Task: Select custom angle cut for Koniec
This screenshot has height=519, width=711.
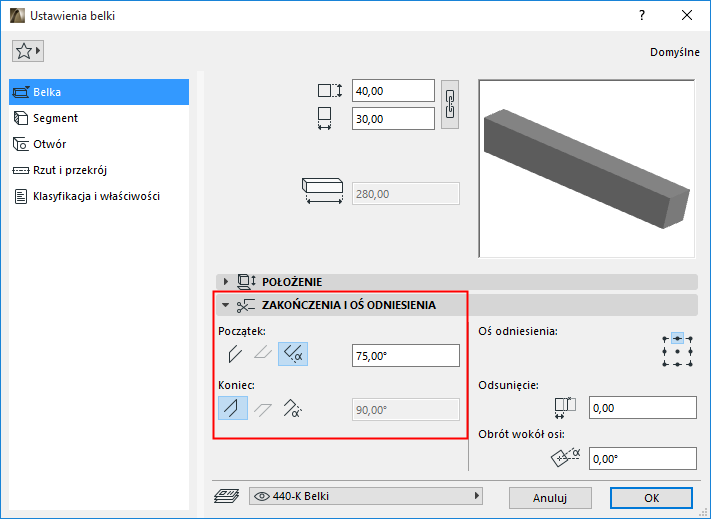Action: coord(292,408)
